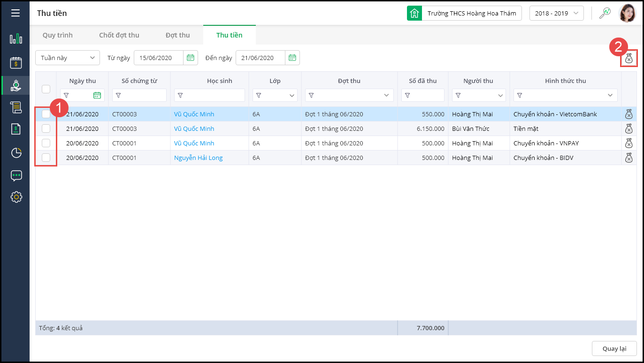Expand the Tuần này period dropdown

coord(68,58)
